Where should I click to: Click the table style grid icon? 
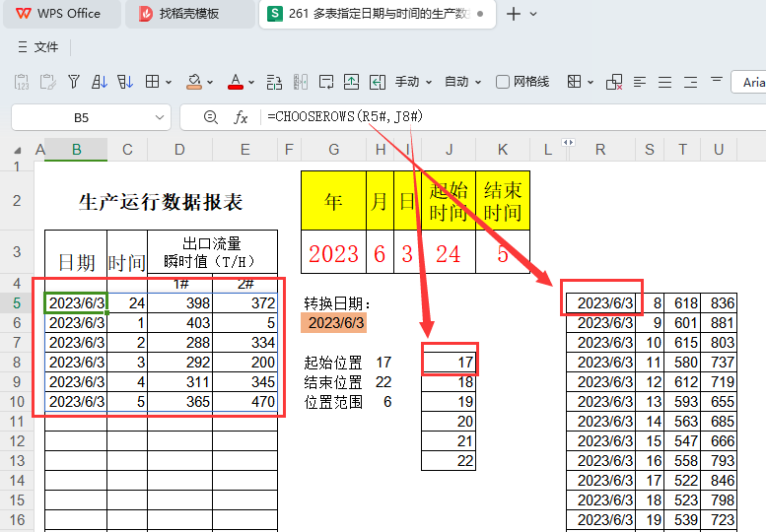(x=575, y=82)
